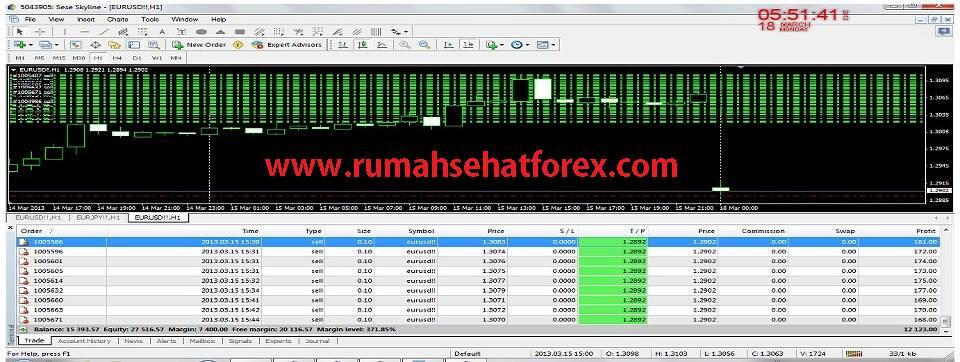The height and width of the screenshot is (362, 960).
Task: Expand the Indicators dropdown arrow
Action: [501, 45]
